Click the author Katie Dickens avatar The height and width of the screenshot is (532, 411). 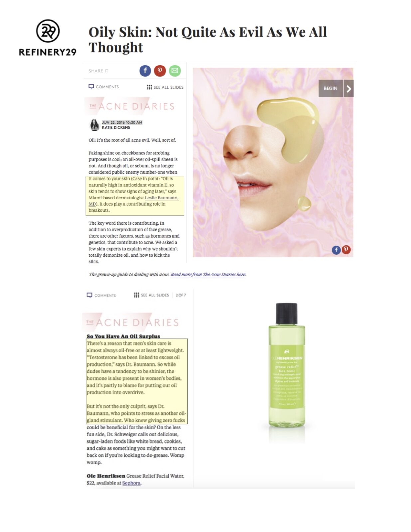tap(95, 125)
